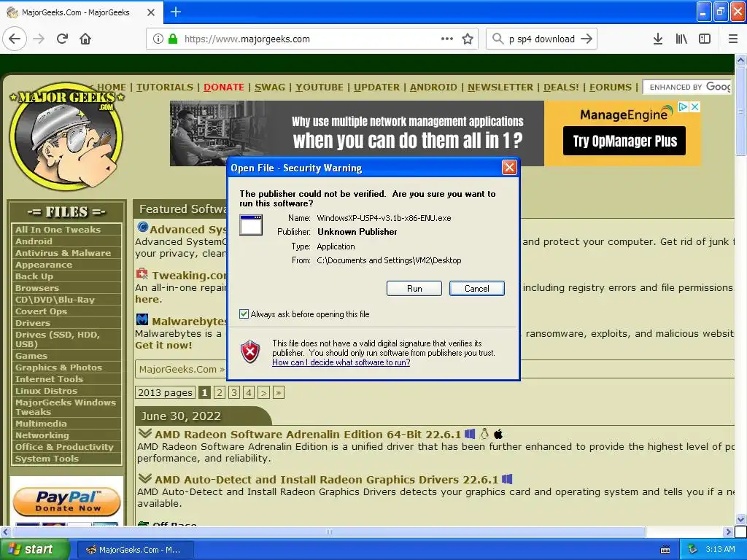747x560 pixels.
Task: Click the Forward arrow in the toolbar
Action: point(39,39)
